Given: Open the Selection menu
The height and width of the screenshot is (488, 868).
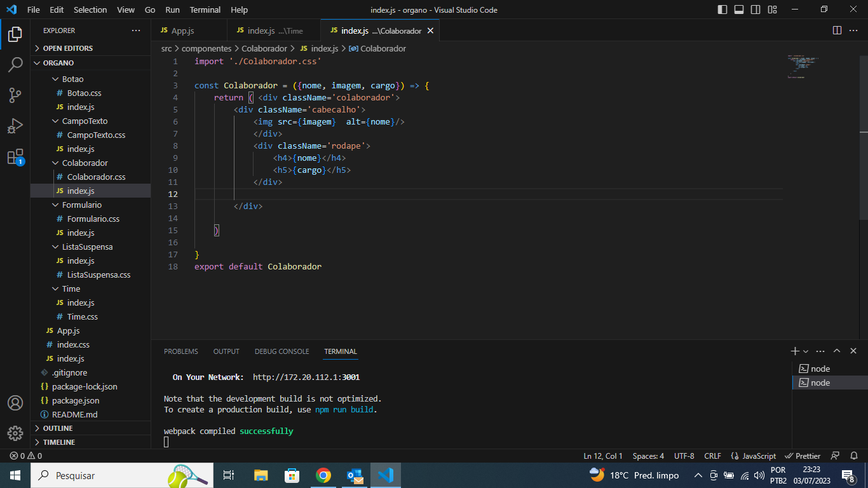Looking at the screenshot, I should [x=90, y=10].
